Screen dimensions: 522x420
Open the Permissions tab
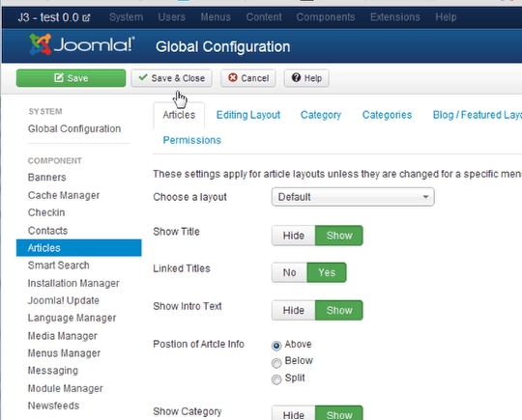(x=192, y=140)
